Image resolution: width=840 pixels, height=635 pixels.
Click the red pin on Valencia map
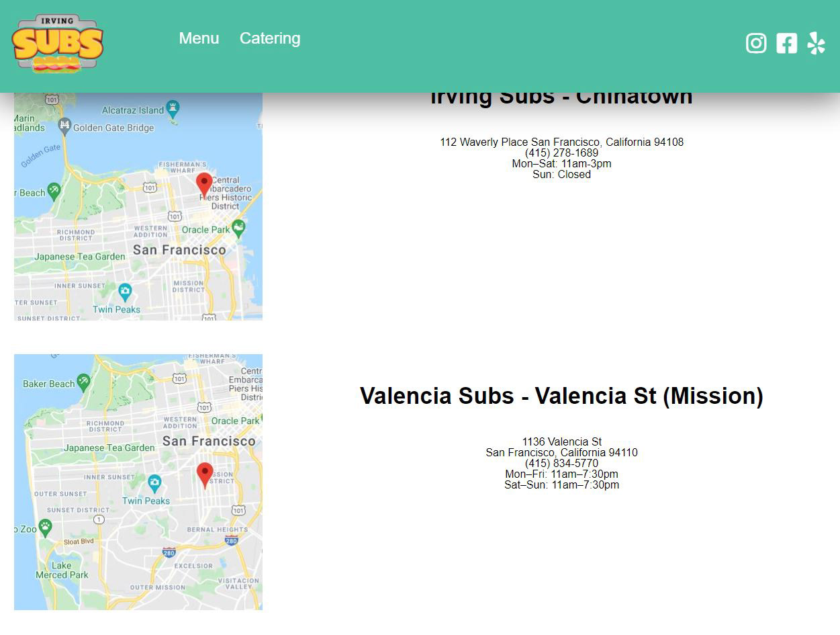coord(205,475)
